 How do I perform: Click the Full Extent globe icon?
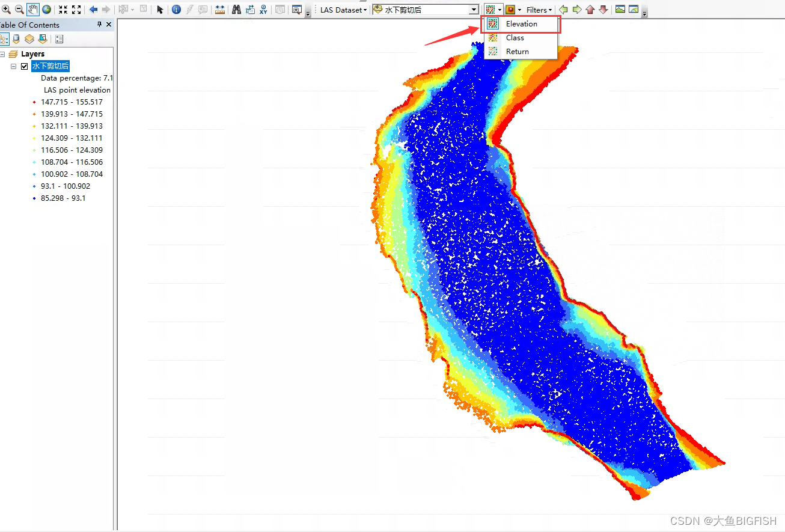(46, 10)
